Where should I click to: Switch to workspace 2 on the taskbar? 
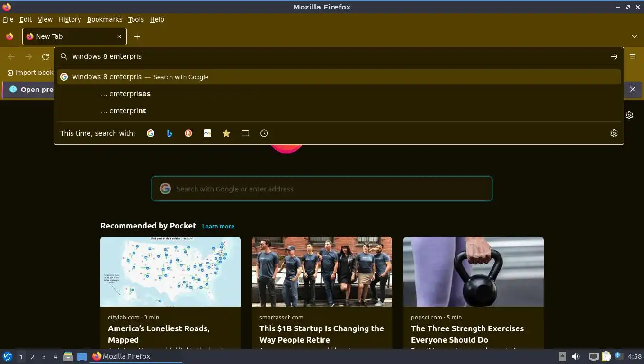(x=32, y=356)
